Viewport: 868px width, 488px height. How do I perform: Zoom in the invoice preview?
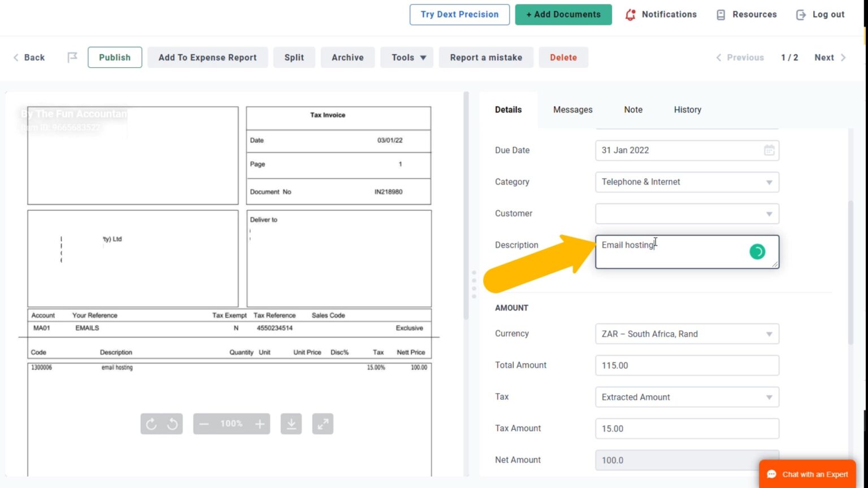[x=259, y=424]
